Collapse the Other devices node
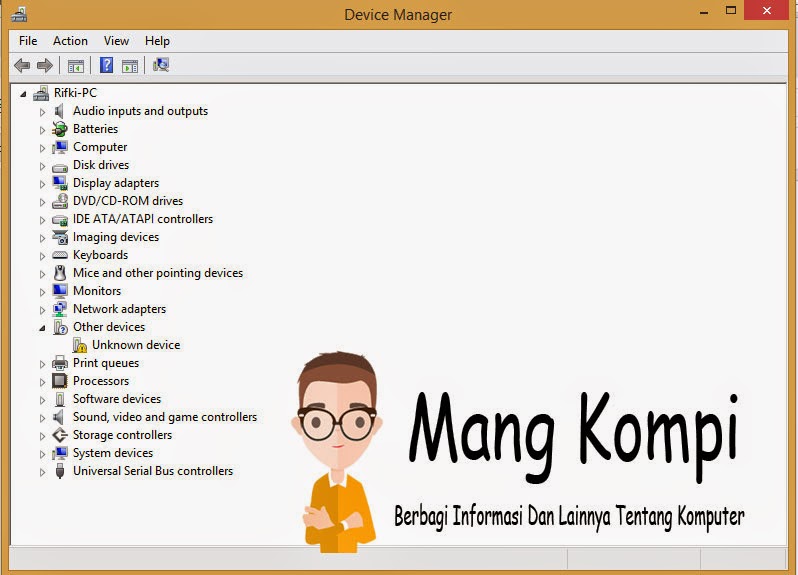Image resolution: width=798 pixels, height=575 pixels. (42, 328)
